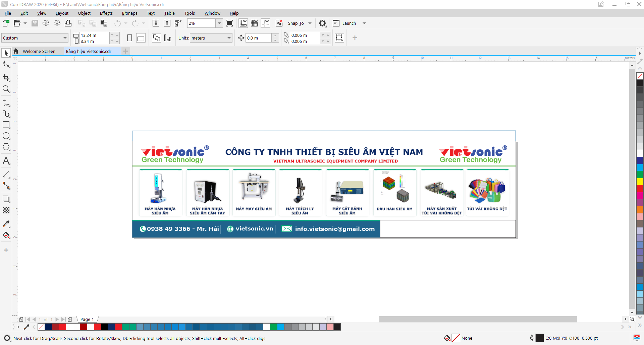Click the Import icon
Viewport: 644px width, 345px height.
click(x=156, y=23)
